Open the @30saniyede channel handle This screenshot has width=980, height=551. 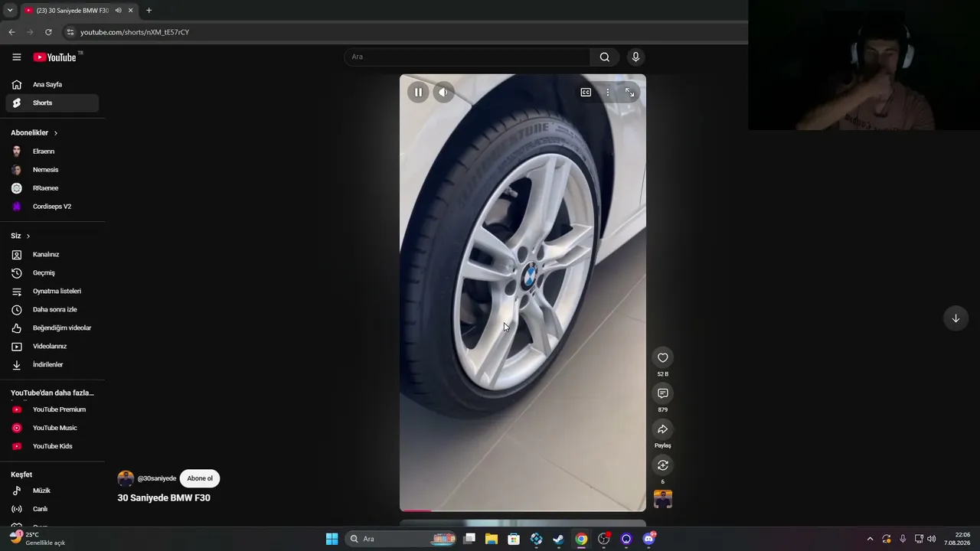click(157, 478)
